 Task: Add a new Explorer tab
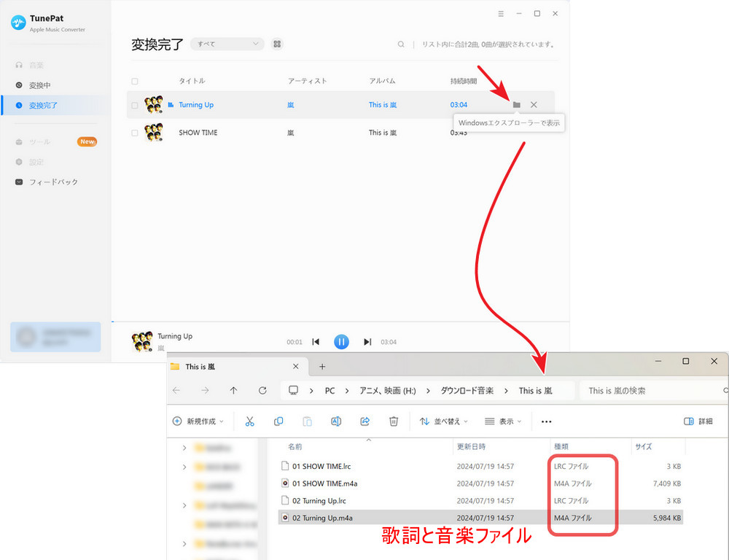[322, 367]
